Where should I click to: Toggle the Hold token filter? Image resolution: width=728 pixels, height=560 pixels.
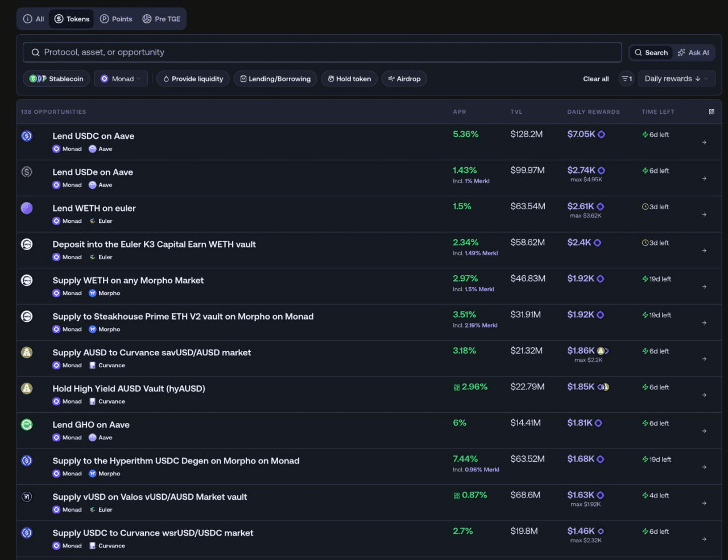(x=349, y=79)
